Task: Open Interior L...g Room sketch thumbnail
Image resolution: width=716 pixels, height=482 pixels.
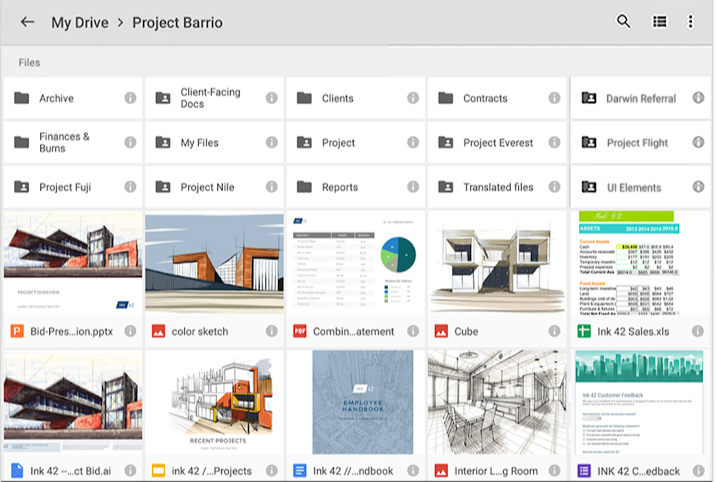Action: pos(497,402)
